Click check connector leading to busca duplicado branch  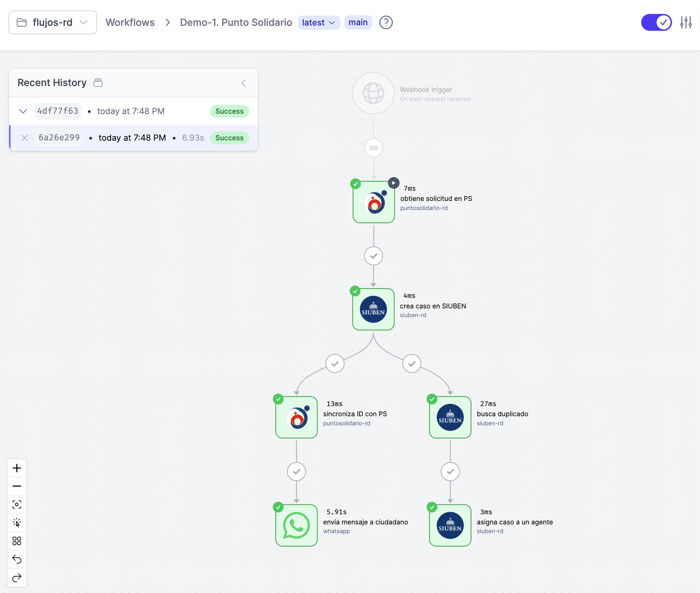(x=412, y=364)
